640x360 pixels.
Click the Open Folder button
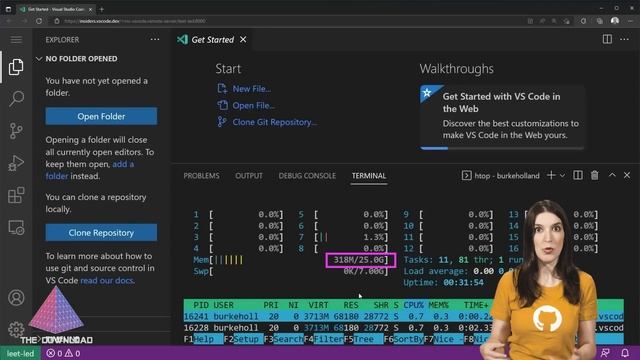(101, 116)
